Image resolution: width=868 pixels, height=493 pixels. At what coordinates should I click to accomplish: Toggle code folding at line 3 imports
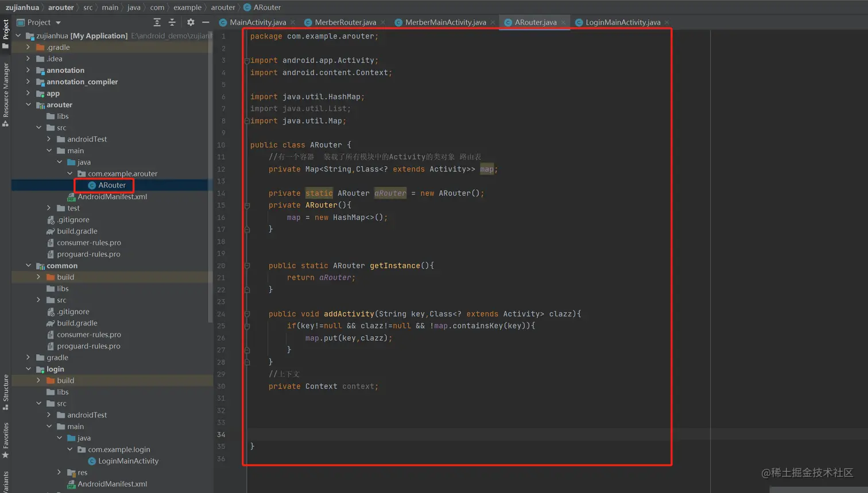pyautogui.click(x=247, y=60)
